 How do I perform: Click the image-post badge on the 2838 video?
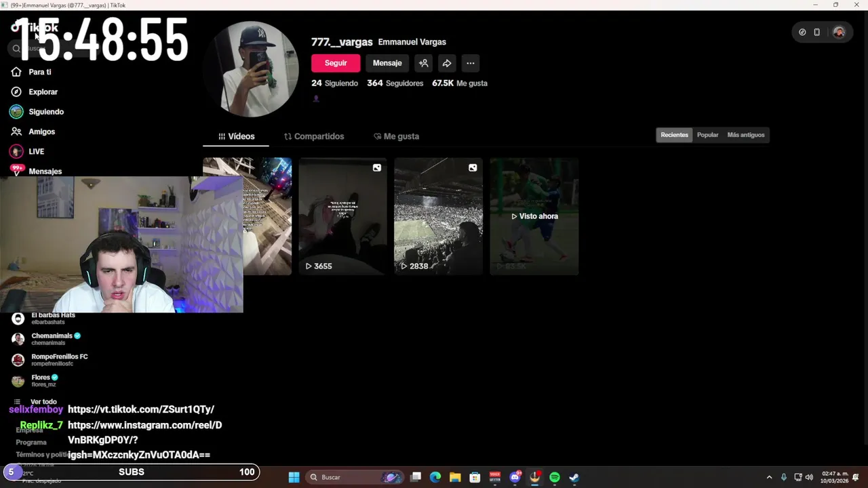pos(473,168)
